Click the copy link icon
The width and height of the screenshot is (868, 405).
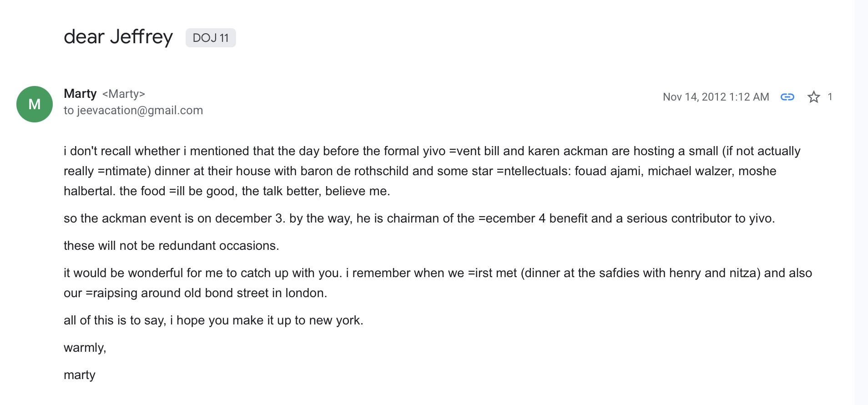click(x=787, y=97)
